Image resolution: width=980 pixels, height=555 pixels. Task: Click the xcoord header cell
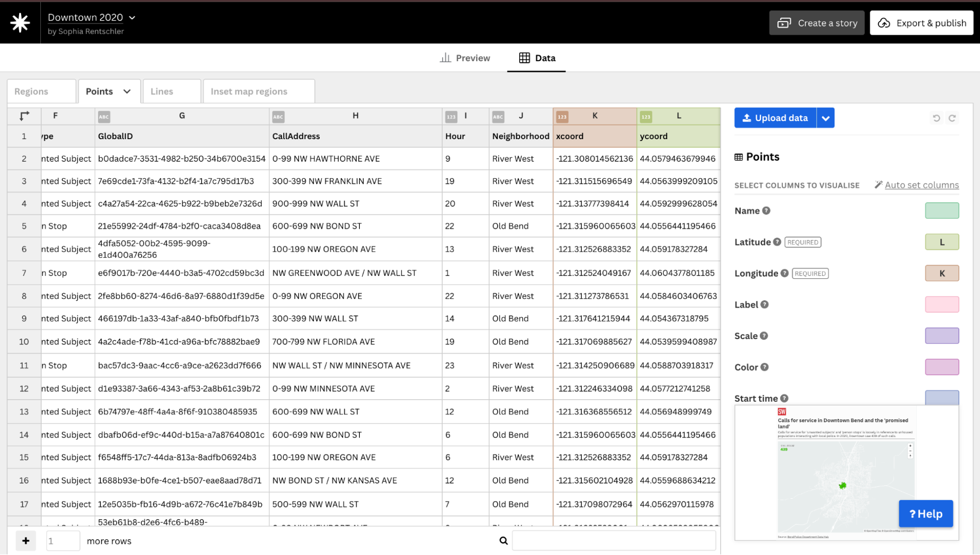[595, 136]
